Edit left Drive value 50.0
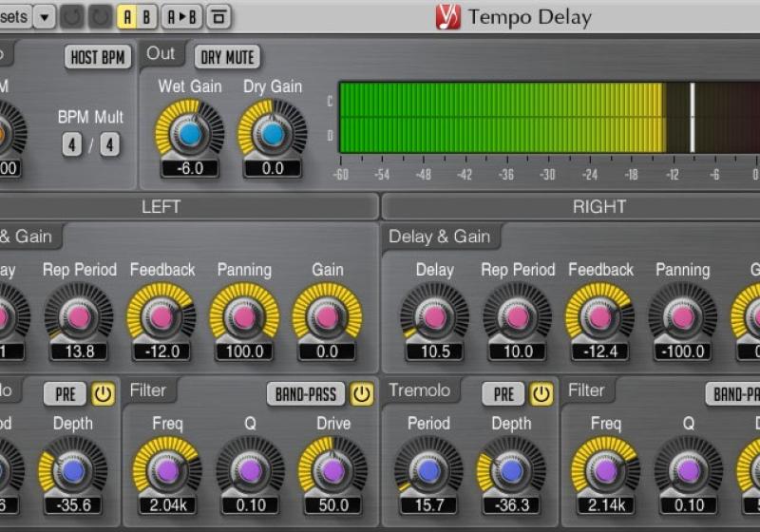This screenshot has height=532, width=760. (x=333, y=505)
